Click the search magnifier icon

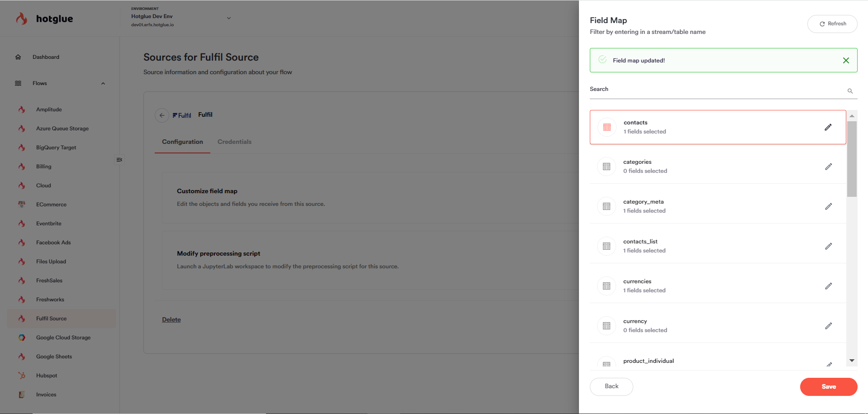click(850, 91)
